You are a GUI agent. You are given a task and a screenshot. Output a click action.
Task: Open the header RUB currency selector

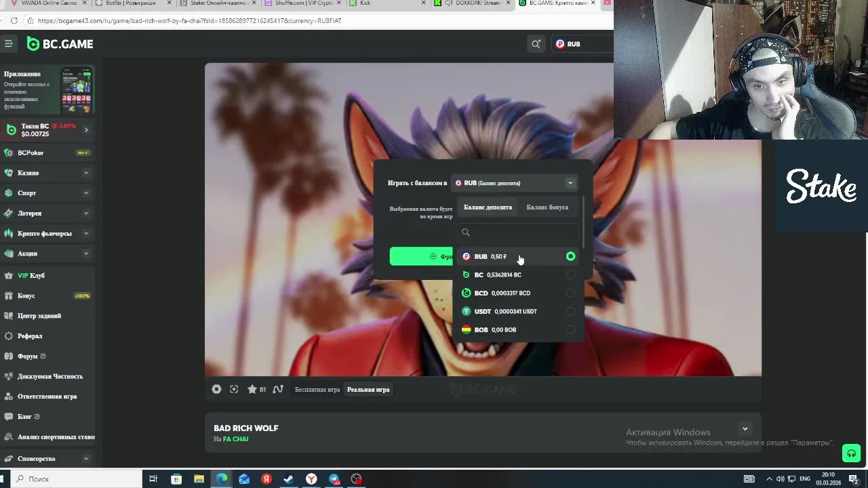582,44
